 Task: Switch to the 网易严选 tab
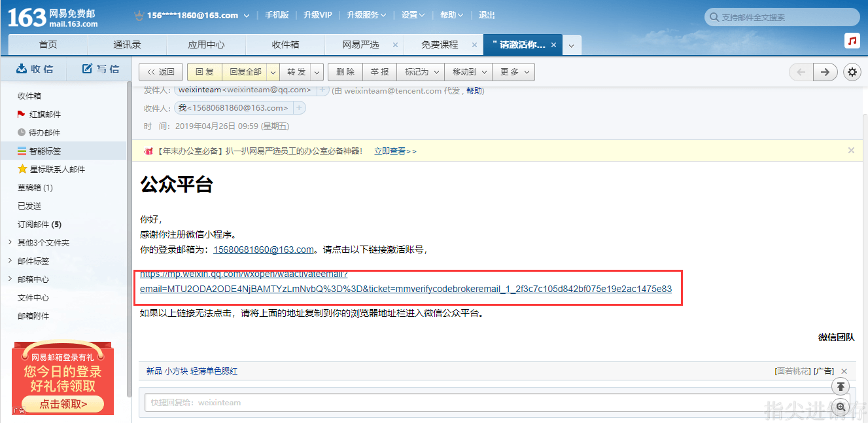(x=360, y=45)
